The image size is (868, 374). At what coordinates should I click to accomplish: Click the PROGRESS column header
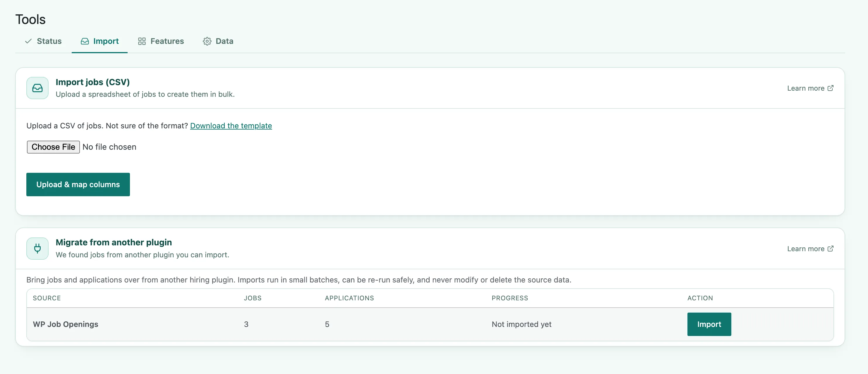(x=510, y=298)
